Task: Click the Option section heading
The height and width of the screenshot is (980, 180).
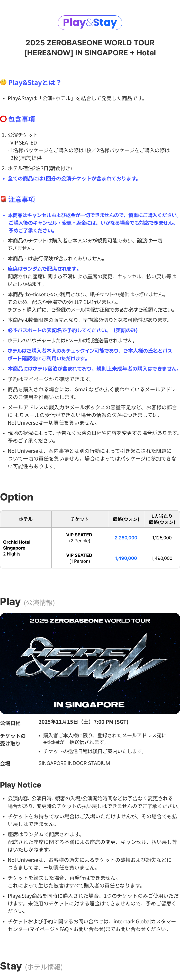Action: [x=17, y=497]
